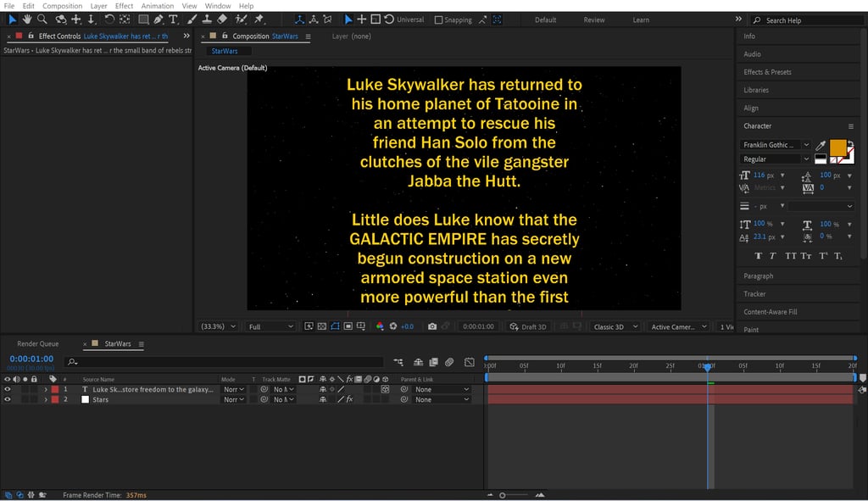Image resolution: width=868 pixels, height=501 pixels.
Task: Expand the Stars layer properties
Action: pyautogui.click(x=46, y=399)
